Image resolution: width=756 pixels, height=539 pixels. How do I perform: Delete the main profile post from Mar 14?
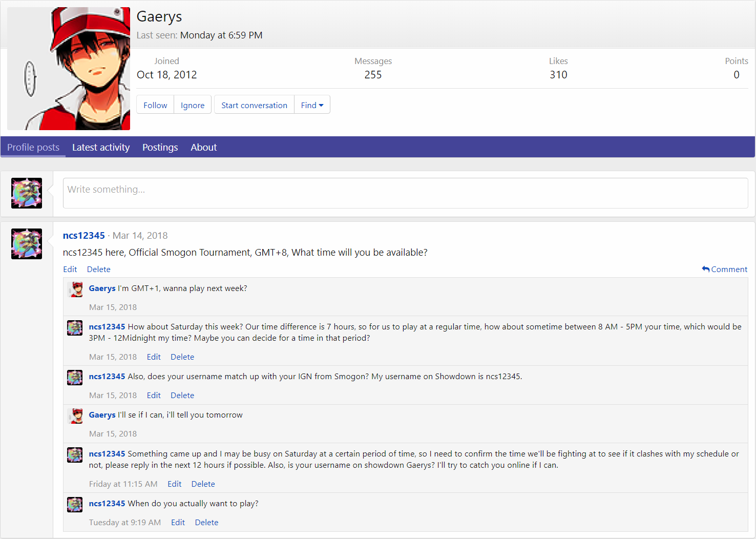click(98, 269)
